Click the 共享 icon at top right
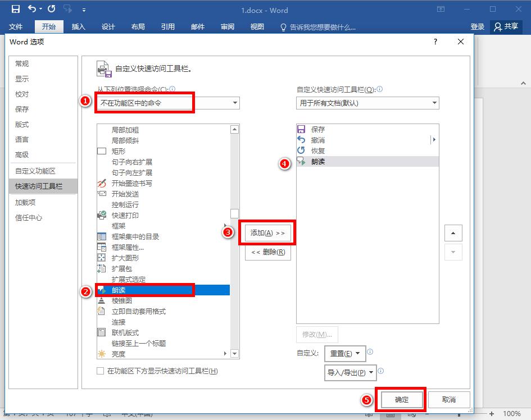Screen dimensions: 531x420 tap(505, 26)
